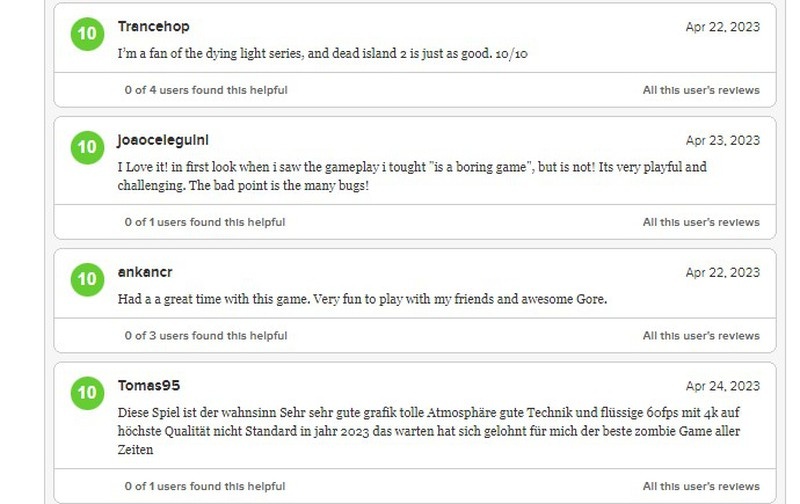800x504 pixels.
Task: Click helpful count under joaoceleguini's review
Action: 205,222
